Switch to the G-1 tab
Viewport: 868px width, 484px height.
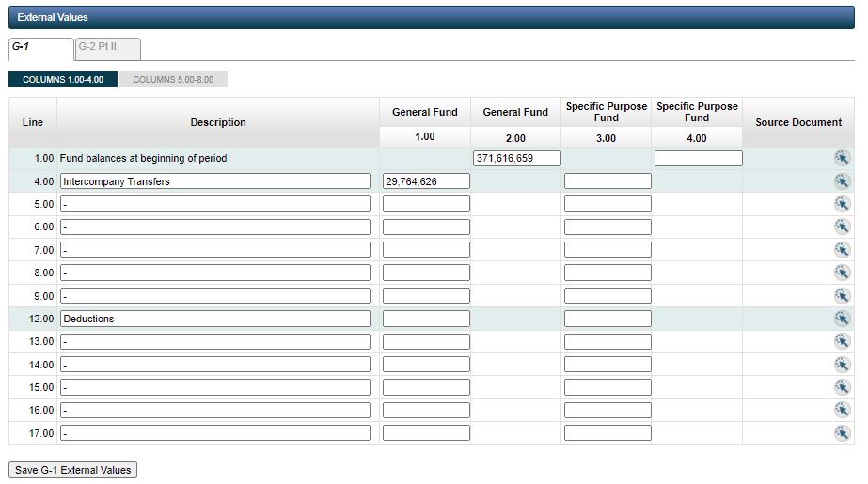(41, 49)
